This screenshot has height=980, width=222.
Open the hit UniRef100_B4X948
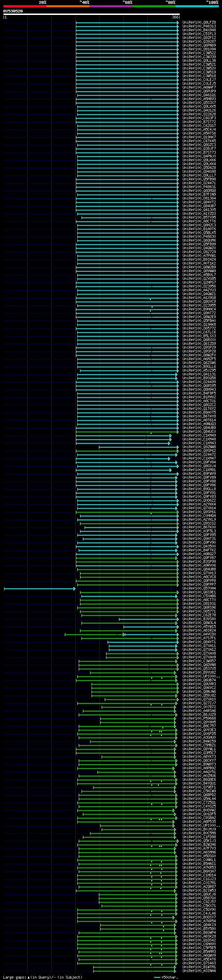coord(199,30)
